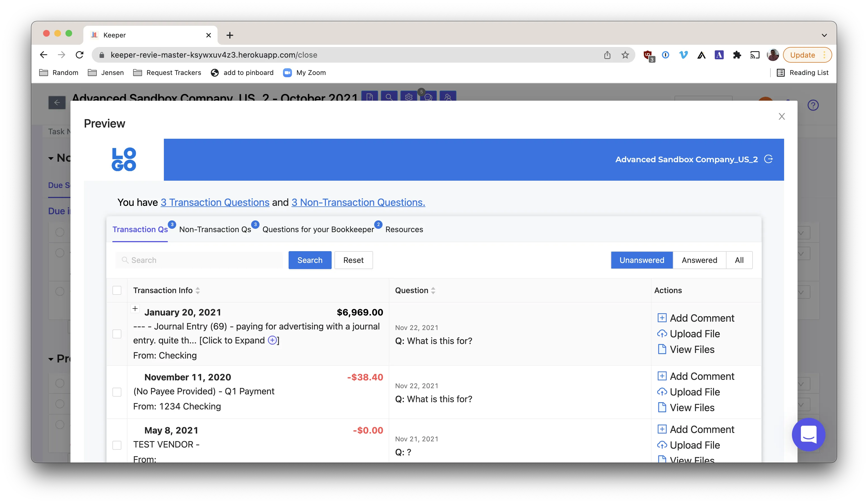Upload File for the Q1 Payment transaction
This screenshot has height=504, width=868.
click(x=688, y=392)
